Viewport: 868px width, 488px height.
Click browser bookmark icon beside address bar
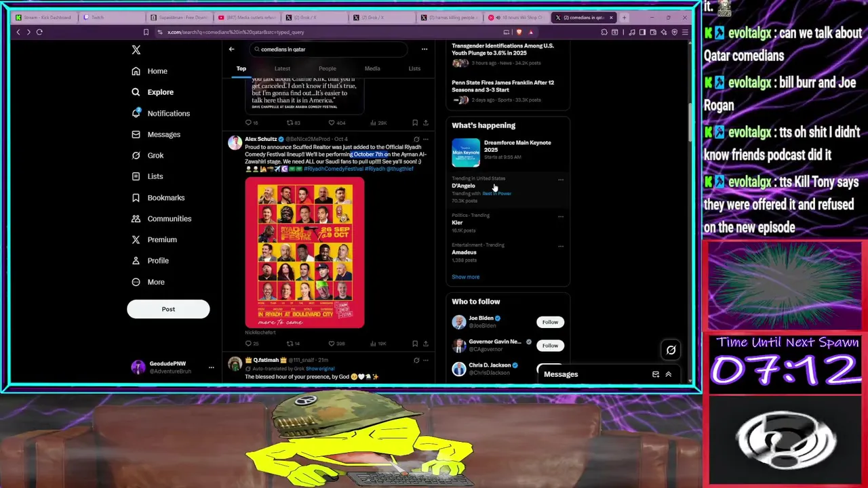[146, 32]
